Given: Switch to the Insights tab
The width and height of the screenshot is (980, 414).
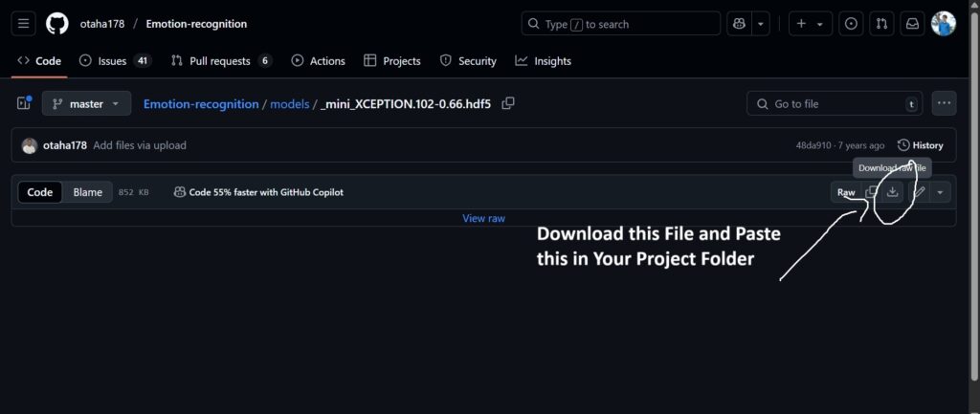Looking at the screenshot, I should click(x=543, y=60).
